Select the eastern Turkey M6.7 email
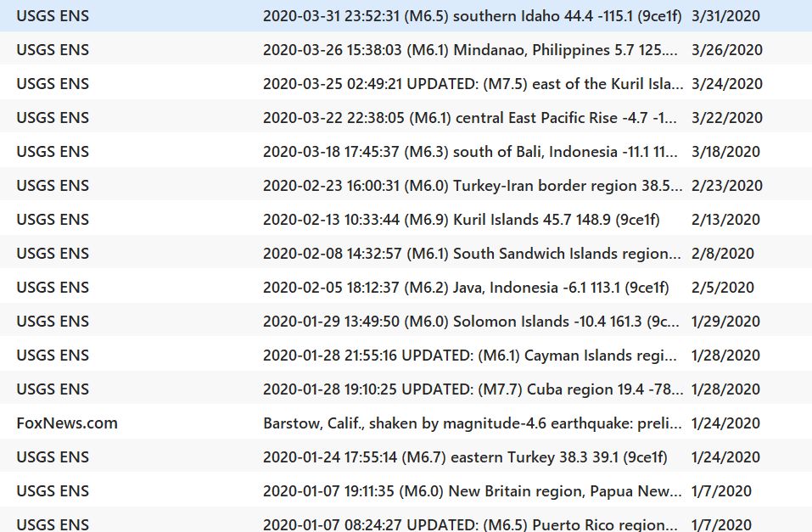812x532 pixels. coord(465,457)
